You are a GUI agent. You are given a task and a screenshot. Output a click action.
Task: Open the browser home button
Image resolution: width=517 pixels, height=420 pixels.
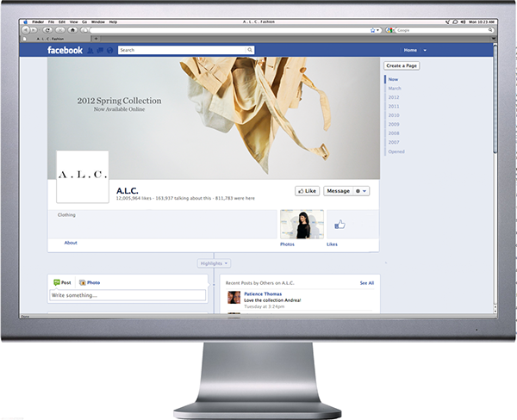click(72, 30)
